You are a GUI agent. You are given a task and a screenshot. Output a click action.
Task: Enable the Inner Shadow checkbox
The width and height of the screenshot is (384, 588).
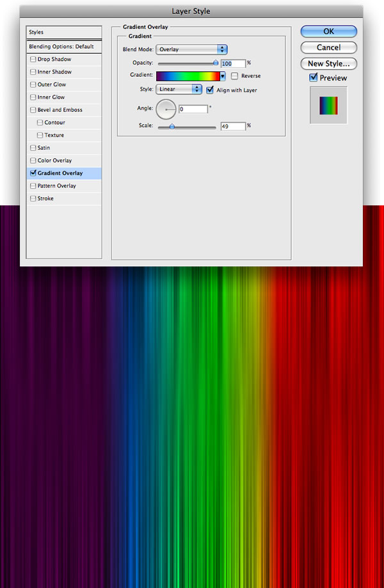[33, 72]
